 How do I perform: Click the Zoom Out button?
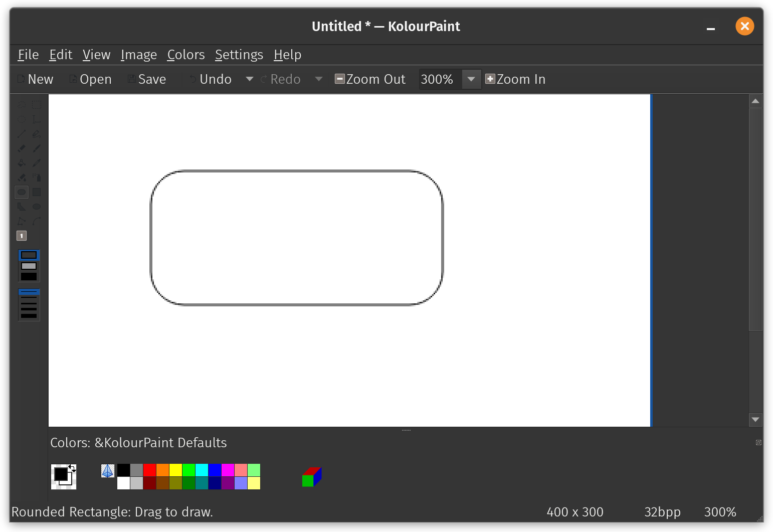pos(370,79)
